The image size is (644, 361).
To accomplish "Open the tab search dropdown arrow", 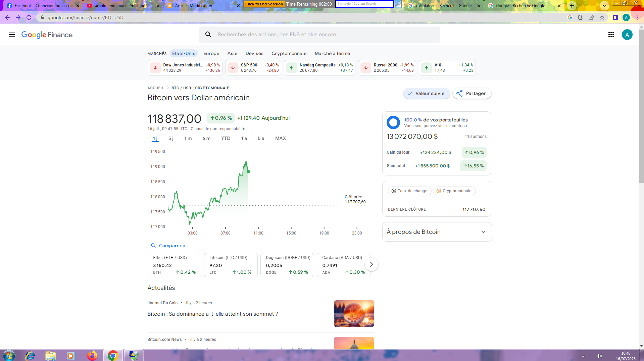I will [x=604, y=6].
